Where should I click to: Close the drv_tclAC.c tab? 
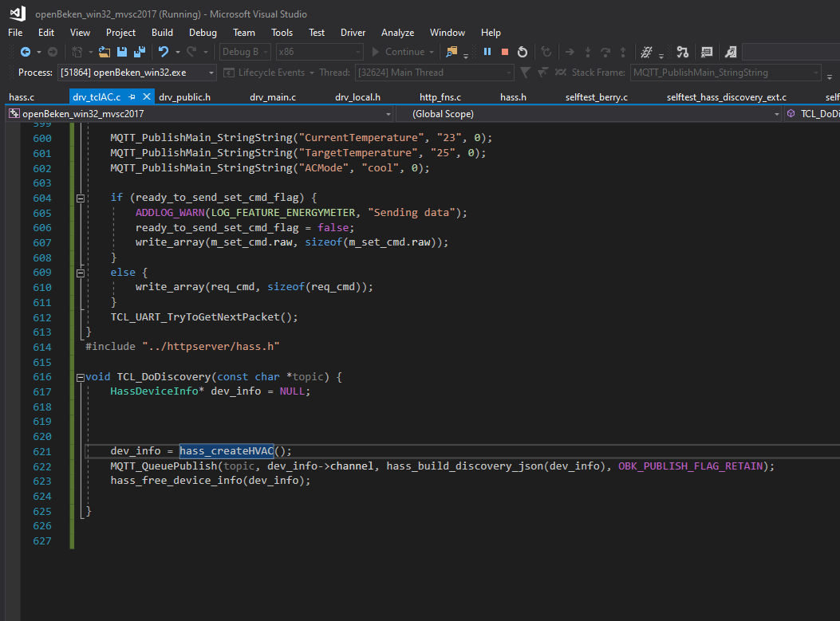147,97
